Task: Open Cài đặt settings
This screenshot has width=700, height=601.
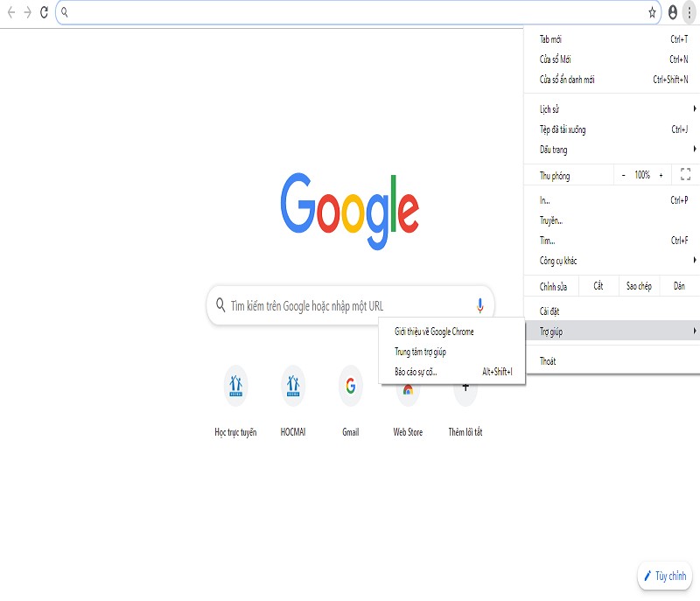Action: [x=612, y=311]
